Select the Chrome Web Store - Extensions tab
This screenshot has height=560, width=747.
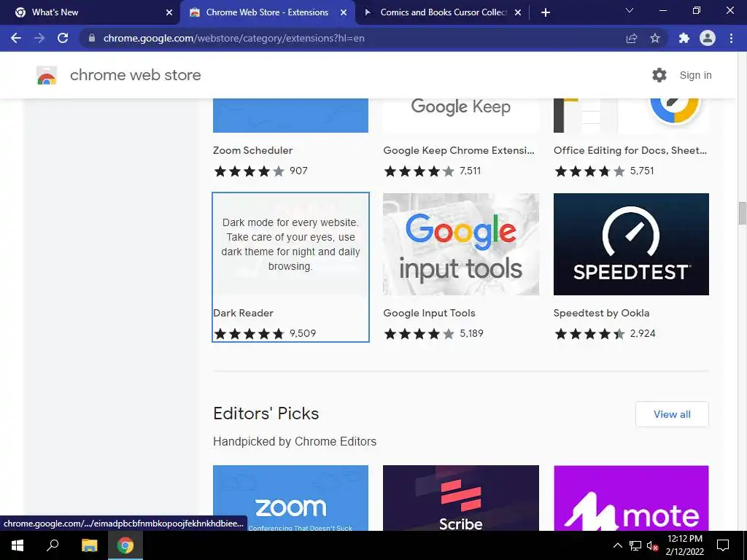pos(267,12)
